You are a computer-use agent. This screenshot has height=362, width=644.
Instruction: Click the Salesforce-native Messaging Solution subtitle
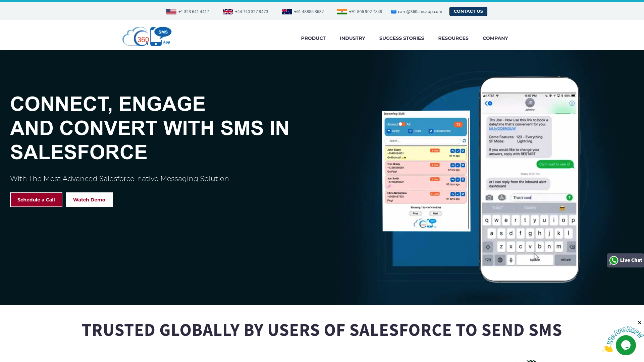[119, 179]
